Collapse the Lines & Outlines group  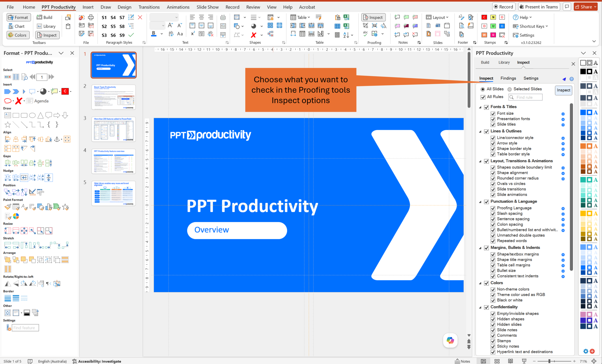(x=480, y=132)
